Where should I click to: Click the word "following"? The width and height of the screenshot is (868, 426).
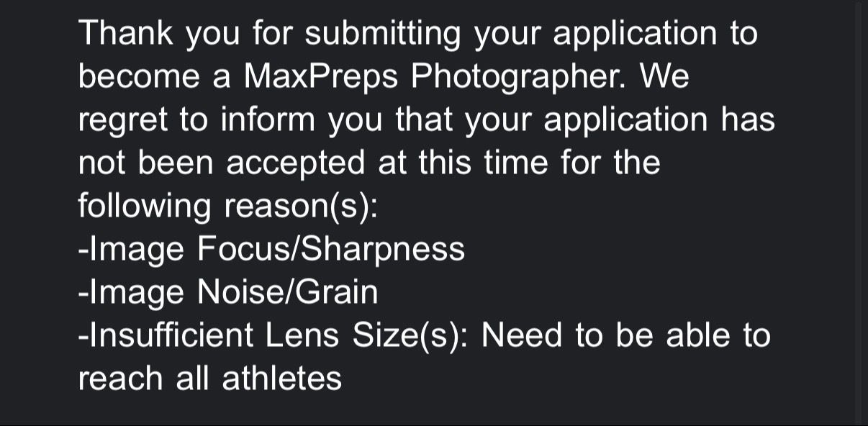(145, 206)
